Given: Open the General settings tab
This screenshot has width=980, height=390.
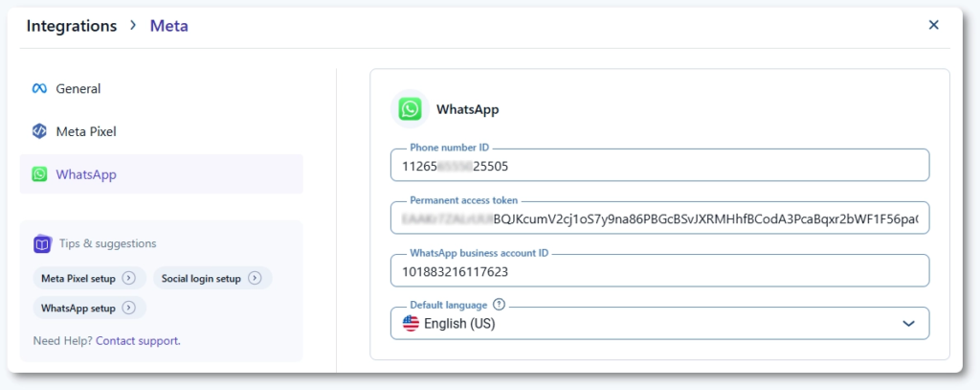Looking at the screenshot, I should click(78, 89).
